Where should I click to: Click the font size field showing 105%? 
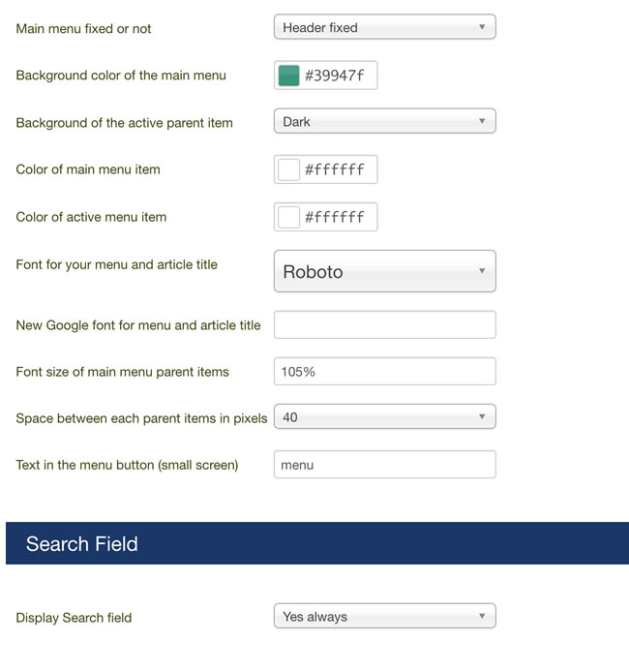click(384, 371)
